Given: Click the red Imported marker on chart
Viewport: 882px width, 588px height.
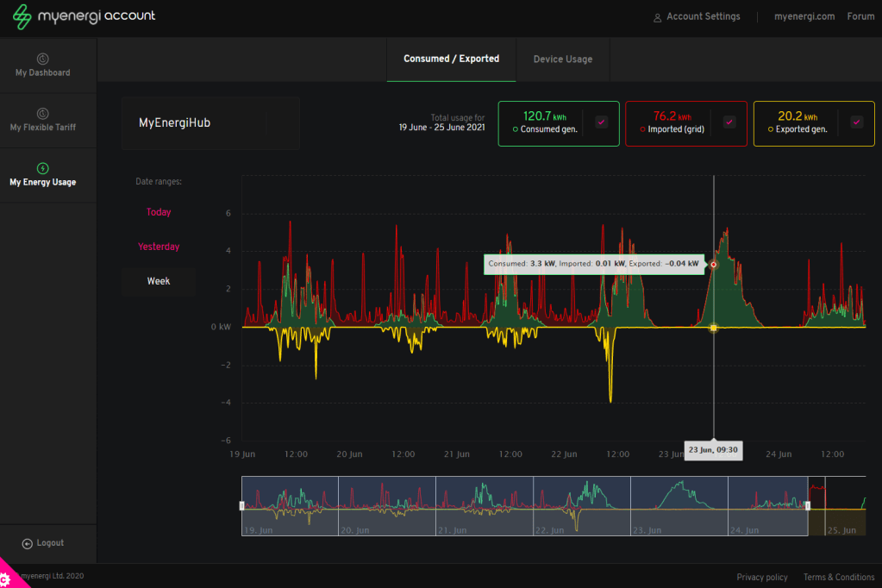Looking at the screenshot, I should pyautogui.click(x=713, y=265).
